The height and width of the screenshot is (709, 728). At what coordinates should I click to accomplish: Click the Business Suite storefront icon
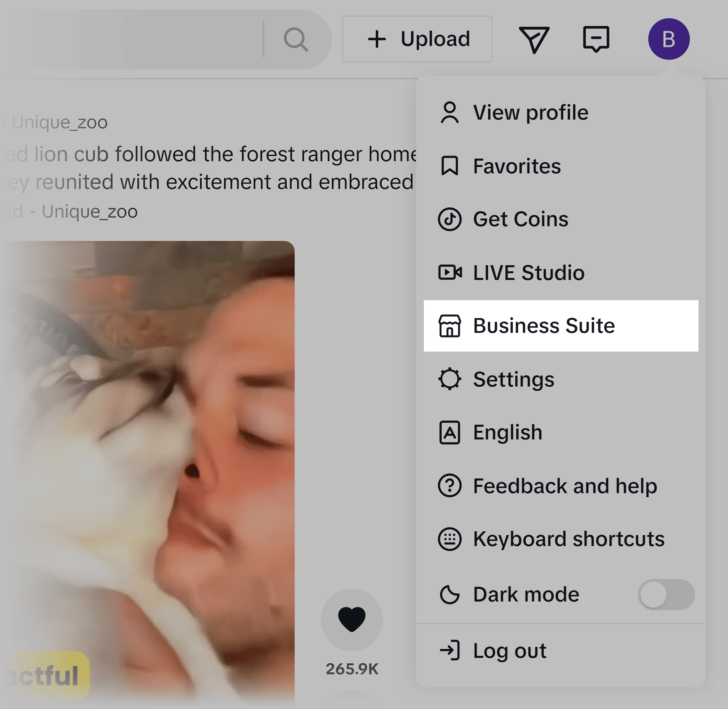coord(450,326)
